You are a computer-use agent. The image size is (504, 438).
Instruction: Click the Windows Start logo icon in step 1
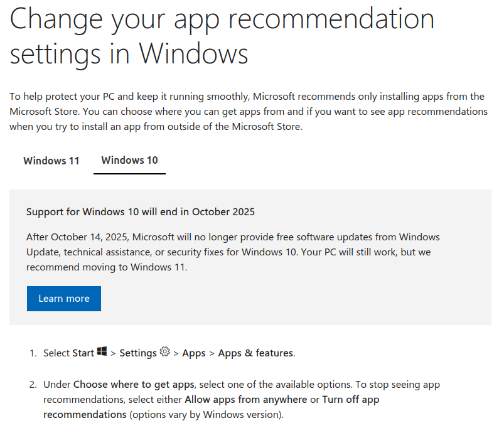102,352
